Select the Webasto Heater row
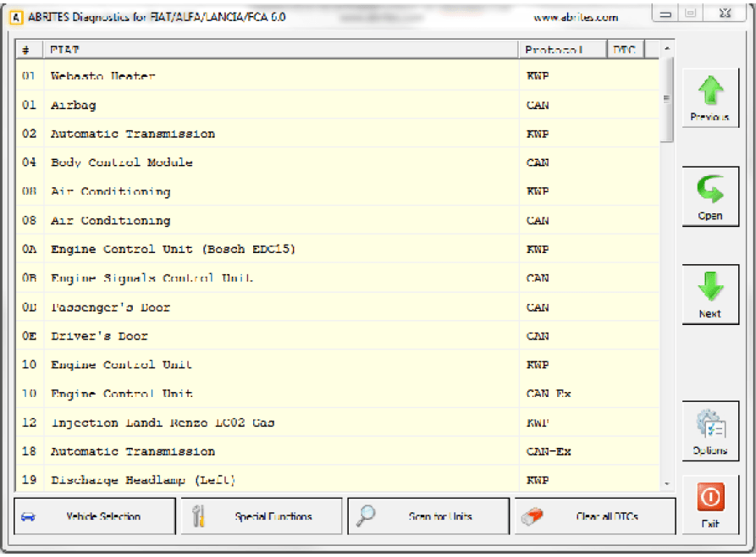This screenshot has width=756, height=557. [103, 76]
